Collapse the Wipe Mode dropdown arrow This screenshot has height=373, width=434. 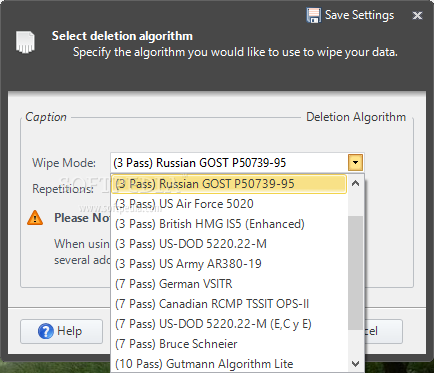pos(355,163)
